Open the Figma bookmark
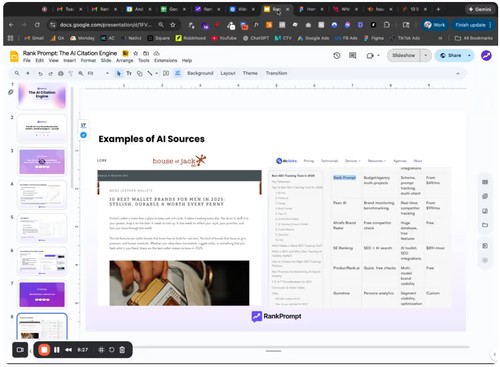The height and width of the screenshot is (367, 500). coord(374,38)
